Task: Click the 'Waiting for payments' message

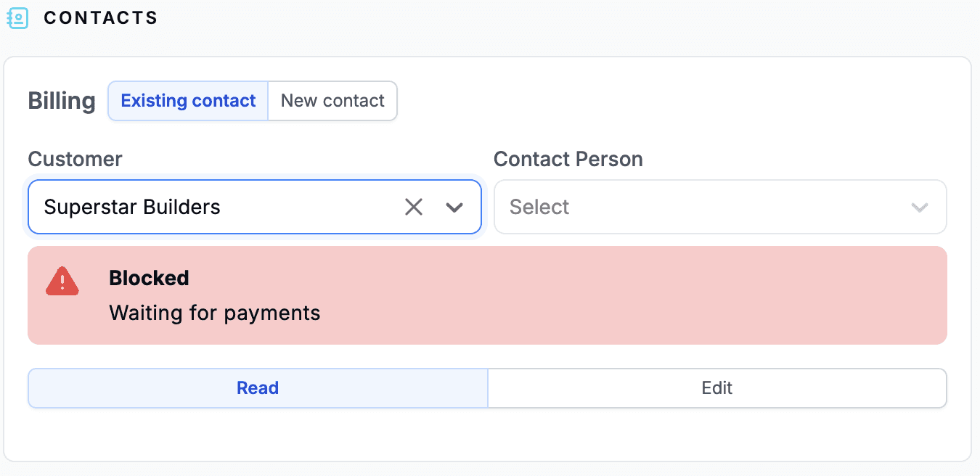Action: [214, 313]
